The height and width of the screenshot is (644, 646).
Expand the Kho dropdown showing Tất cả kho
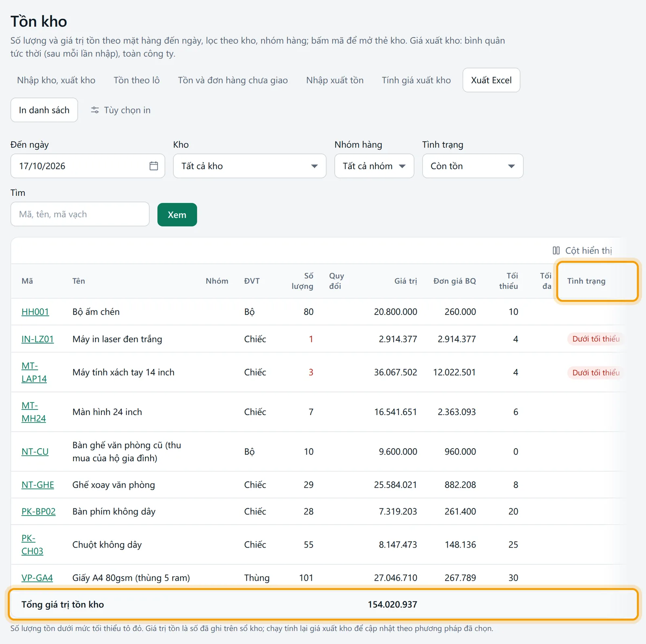(x=250, y=166)
